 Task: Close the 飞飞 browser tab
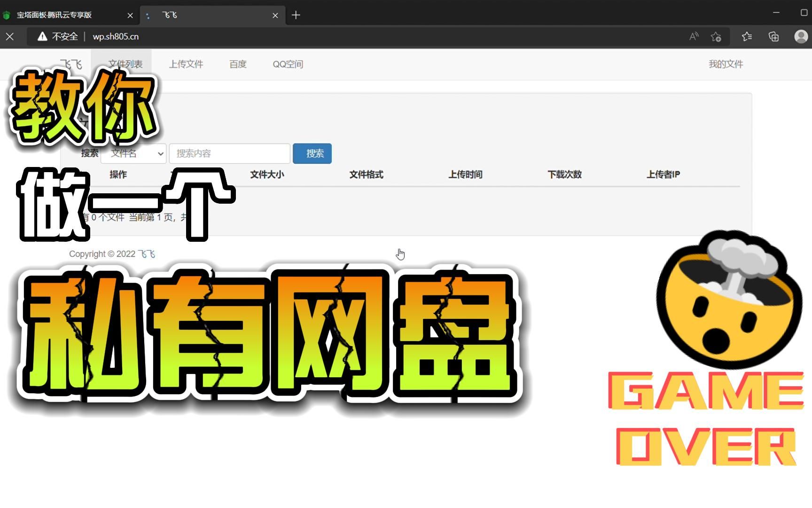tap(275, 16)
